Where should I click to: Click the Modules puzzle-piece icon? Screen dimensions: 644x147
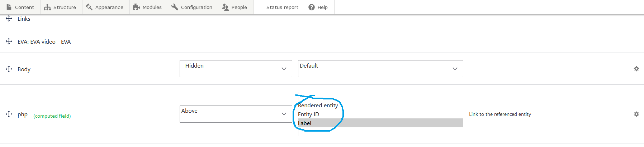(136, 7)
